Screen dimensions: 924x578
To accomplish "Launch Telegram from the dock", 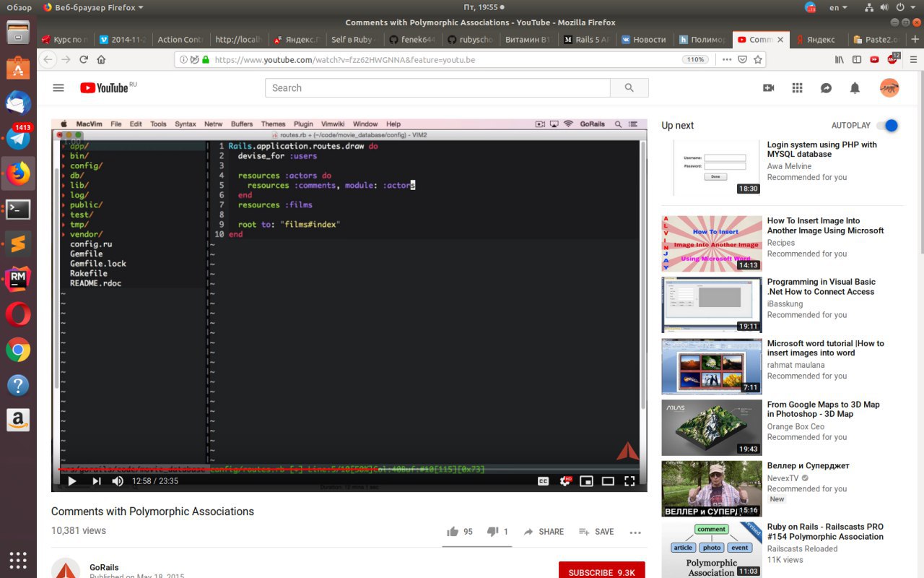I will (18, 137).
